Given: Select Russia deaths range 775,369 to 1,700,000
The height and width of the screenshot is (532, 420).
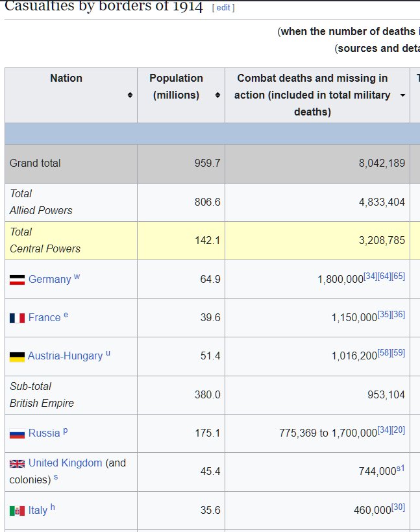Looking at the screenshot, I should (328, 433).
